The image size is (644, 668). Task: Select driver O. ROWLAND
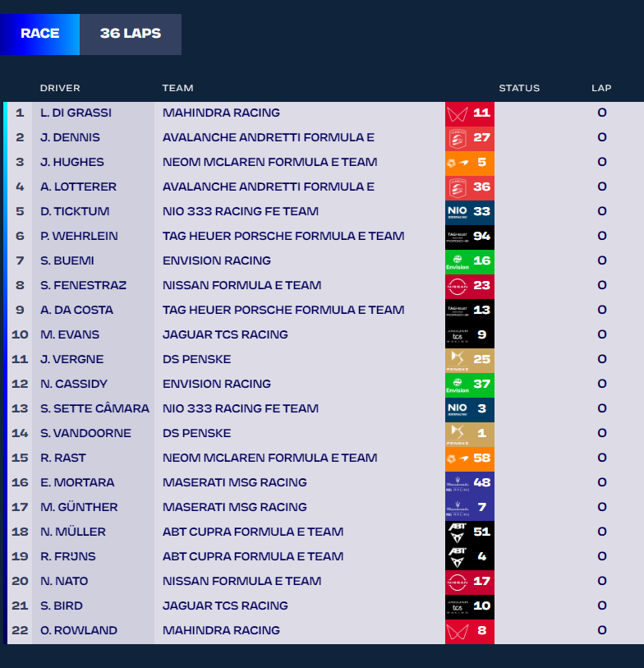[78, 631]
